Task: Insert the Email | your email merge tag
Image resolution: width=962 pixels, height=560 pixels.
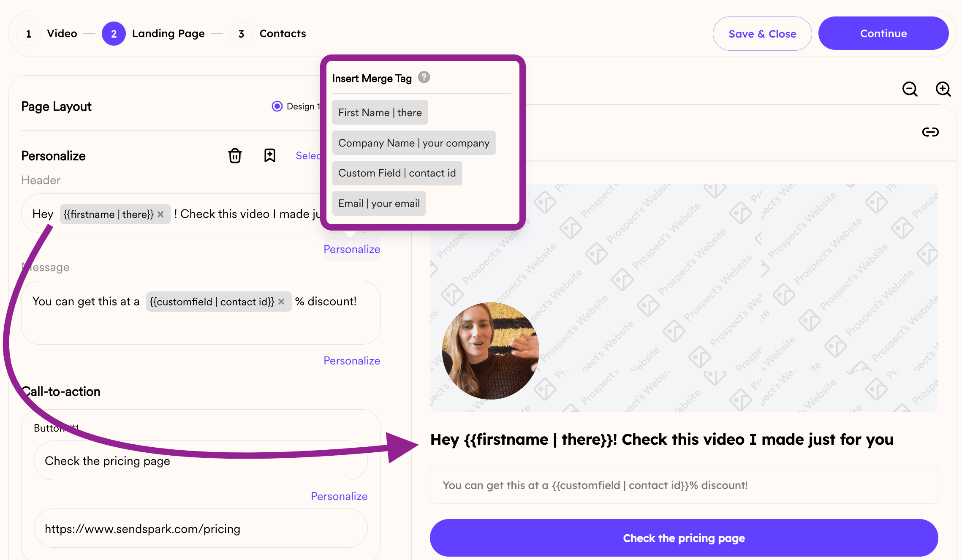Action: pyautogui.click(x=379, y=204)
